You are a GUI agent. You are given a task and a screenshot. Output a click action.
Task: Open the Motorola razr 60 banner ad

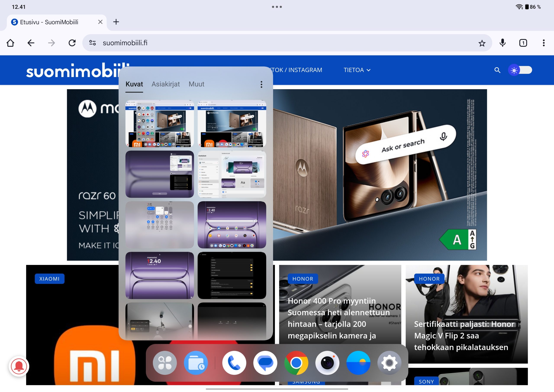tap(380, 175)
